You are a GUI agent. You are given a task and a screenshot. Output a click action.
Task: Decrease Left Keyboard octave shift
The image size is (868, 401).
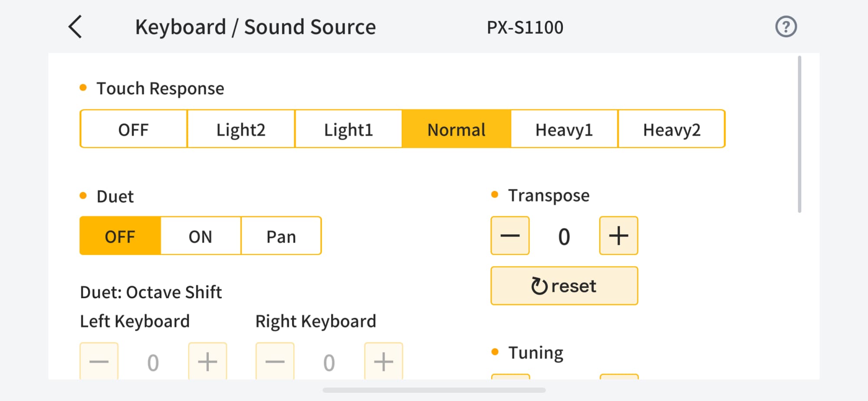pyautogui.click(x=99, y=361)
